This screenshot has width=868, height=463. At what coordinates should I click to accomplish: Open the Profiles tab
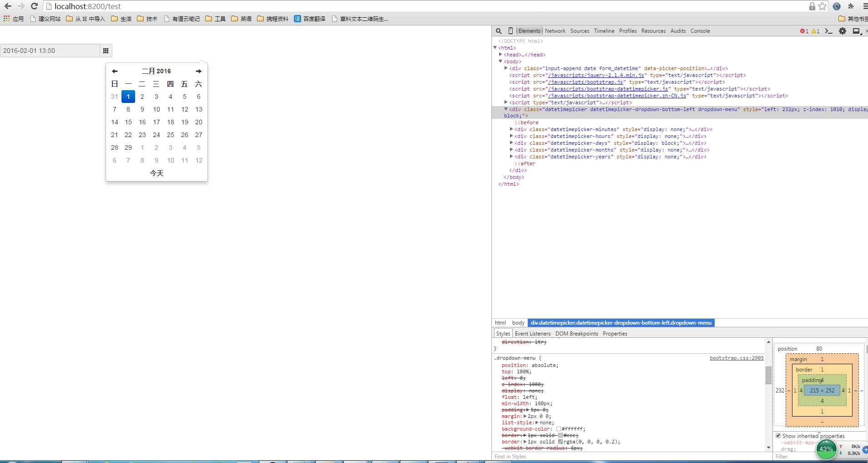tap(628, 31)
